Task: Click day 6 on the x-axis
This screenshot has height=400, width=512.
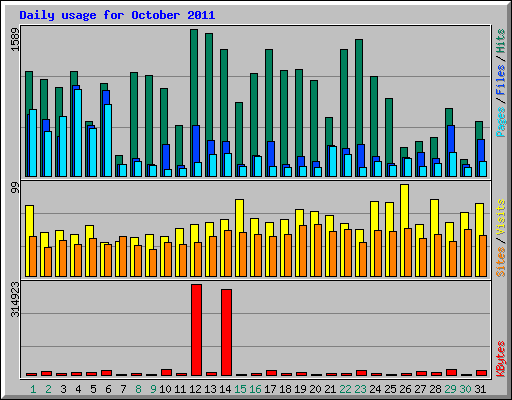Action: tap(108, 389)
